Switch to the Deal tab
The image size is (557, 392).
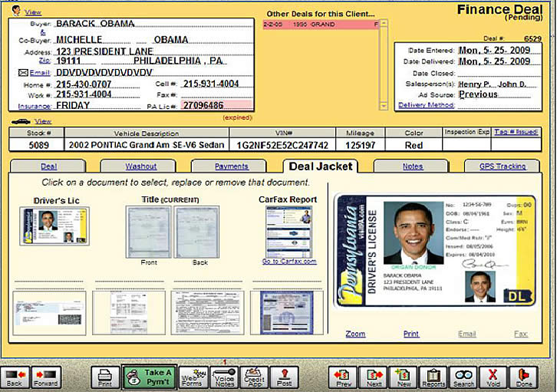(x=48, y=166)
